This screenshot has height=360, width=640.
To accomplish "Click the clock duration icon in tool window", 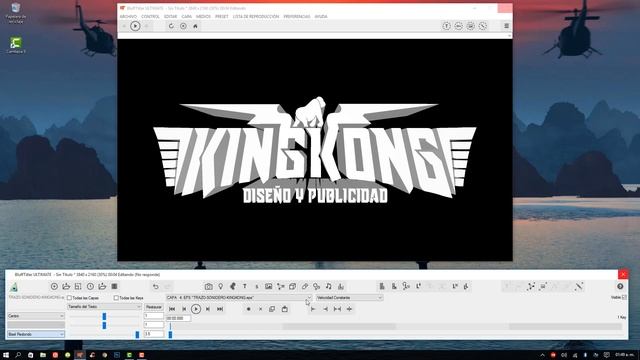I will point(90,287).
